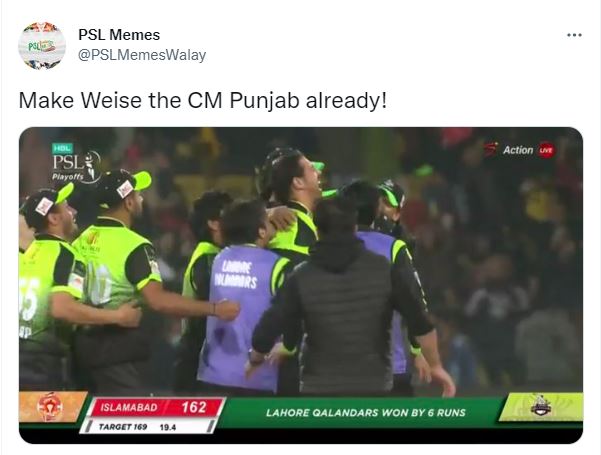The width and height of the screenshot is (601, 455).
Task: Click the neon green cap brim near the PSL logo
Action: point(142,180)
